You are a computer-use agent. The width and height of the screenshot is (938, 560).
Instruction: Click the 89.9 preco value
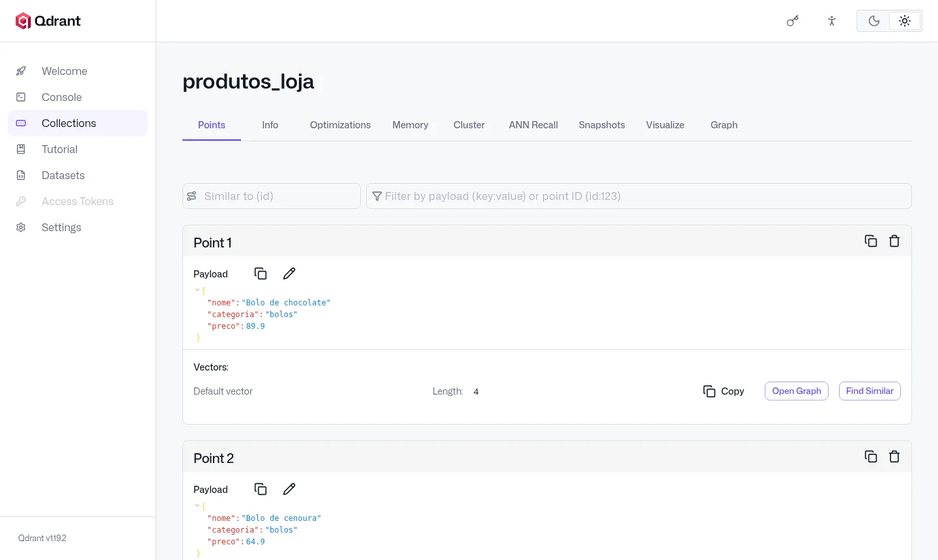point(255,326)
